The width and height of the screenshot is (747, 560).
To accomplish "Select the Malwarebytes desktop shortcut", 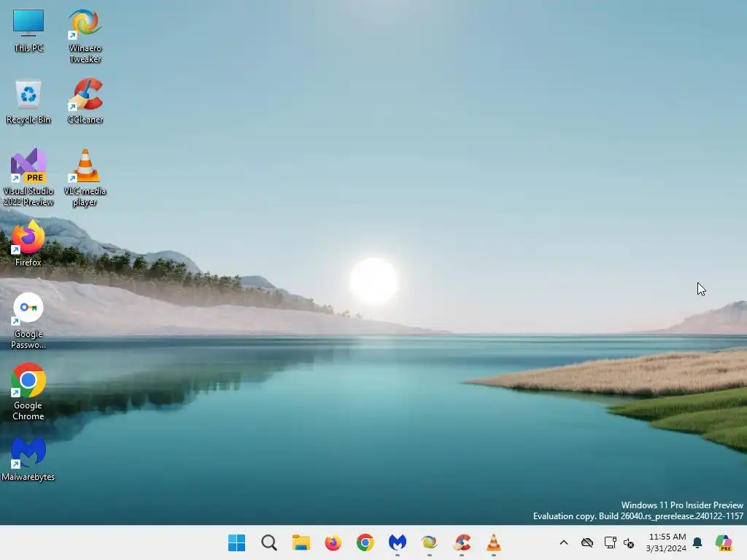I will (28, 459).
